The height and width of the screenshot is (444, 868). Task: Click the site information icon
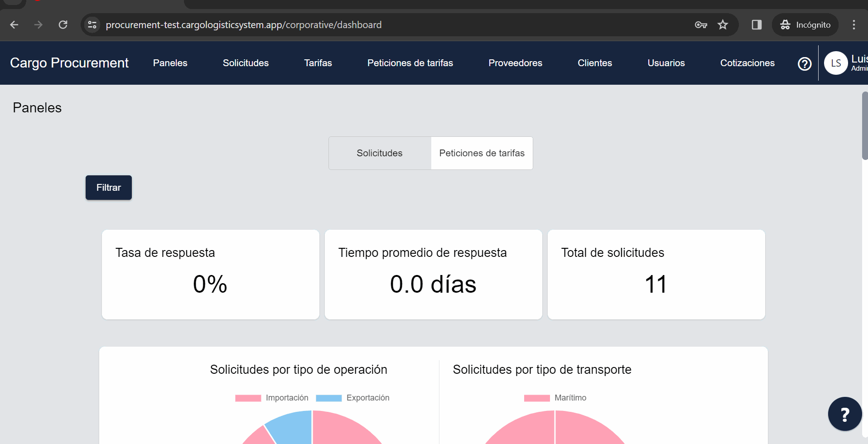(x=92, y=25)
